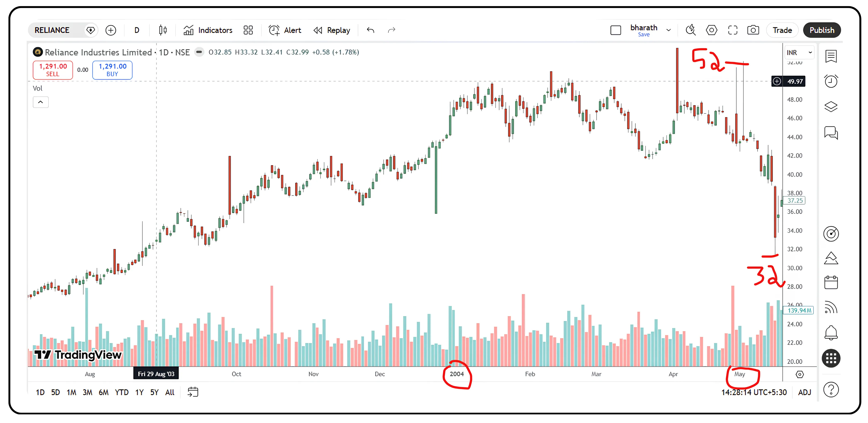Open time axis settings gear icon
This screenshot has height=423, width=868.
click(799, 374)
